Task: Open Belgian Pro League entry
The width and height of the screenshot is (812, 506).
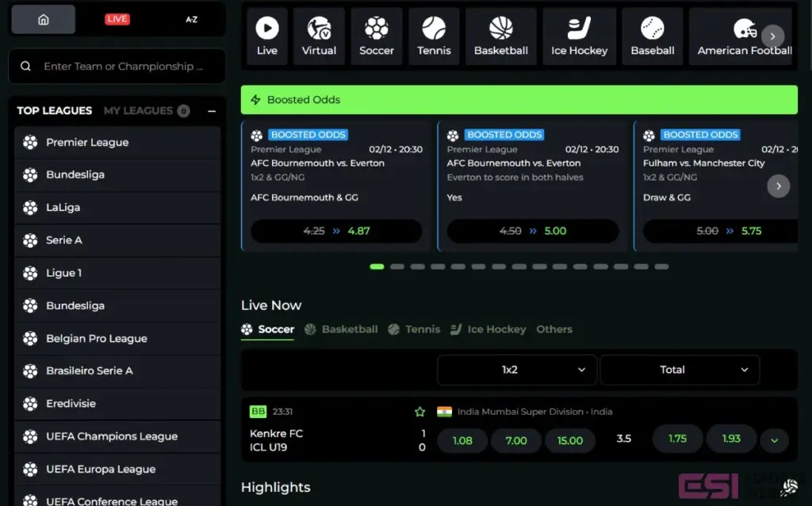Action: [117, 338]
